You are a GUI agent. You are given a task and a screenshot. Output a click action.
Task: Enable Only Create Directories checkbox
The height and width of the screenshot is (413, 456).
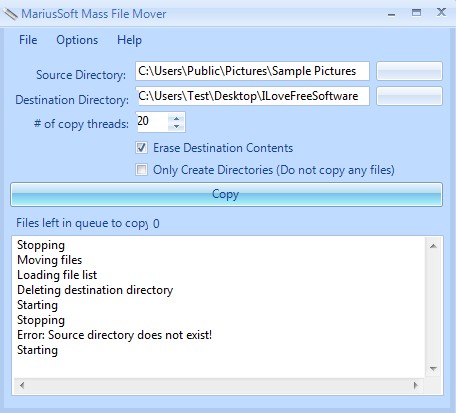click(141, 170)
